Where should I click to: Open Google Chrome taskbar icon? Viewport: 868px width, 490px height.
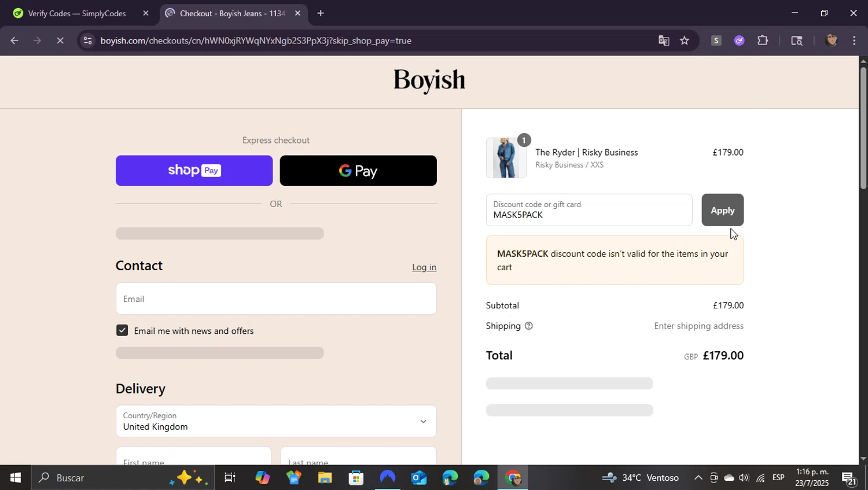[x=513, y=478]
